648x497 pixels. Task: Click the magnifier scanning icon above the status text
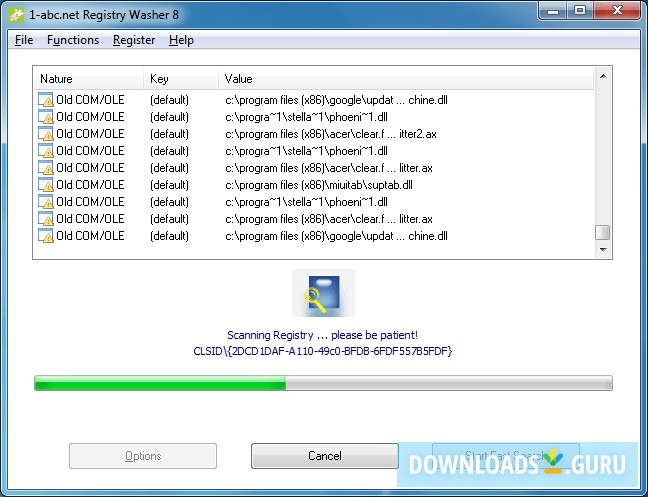click(323, 293)
